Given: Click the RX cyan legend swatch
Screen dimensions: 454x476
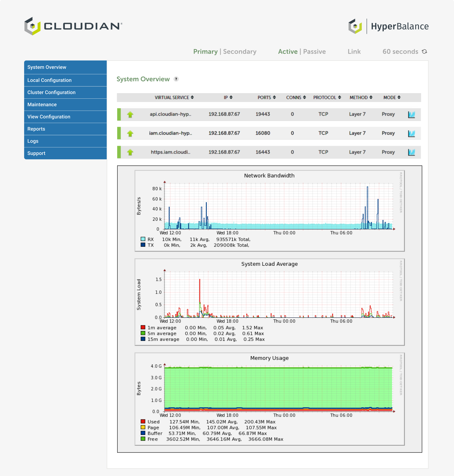Looking at the screenshot, I should click(143, 239).
